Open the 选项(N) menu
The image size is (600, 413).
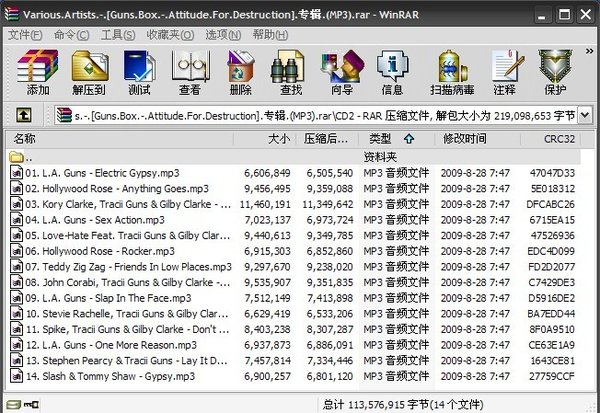[x=223, y=35]
